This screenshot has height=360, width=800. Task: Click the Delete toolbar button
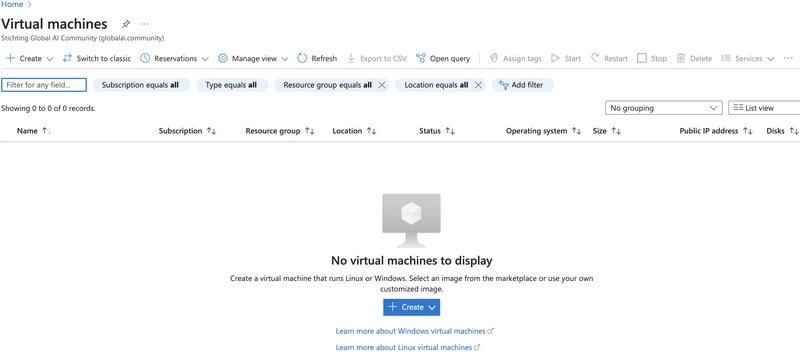click(x=694, y=59)
